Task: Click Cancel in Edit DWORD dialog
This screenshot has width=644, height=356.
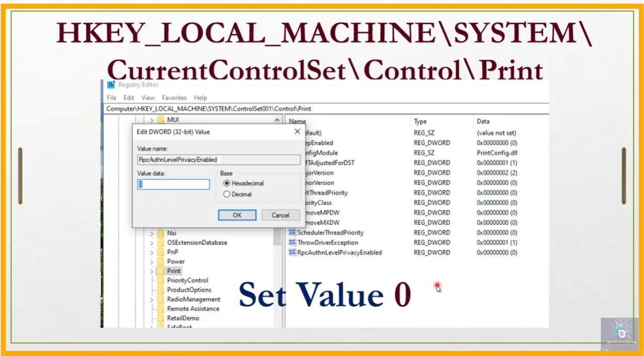Action: (x=280, y=215)
